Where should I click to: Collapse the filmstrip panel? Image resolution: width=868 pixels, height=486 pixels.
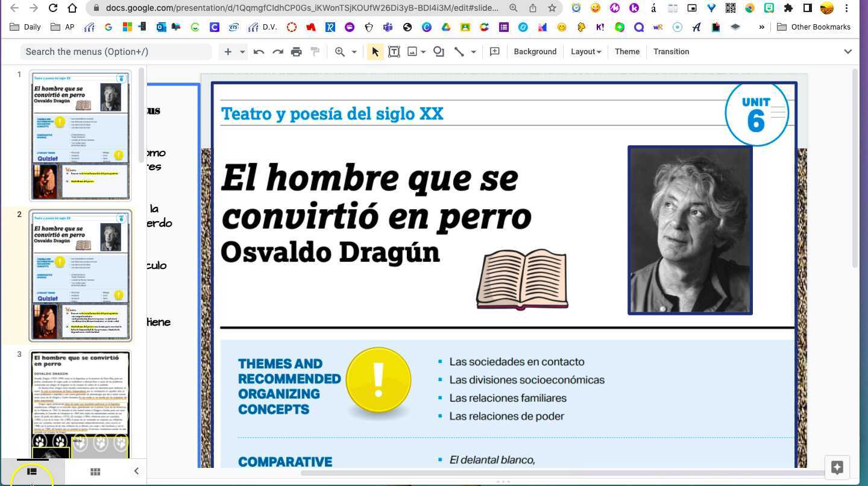click(x=136, y=470)
